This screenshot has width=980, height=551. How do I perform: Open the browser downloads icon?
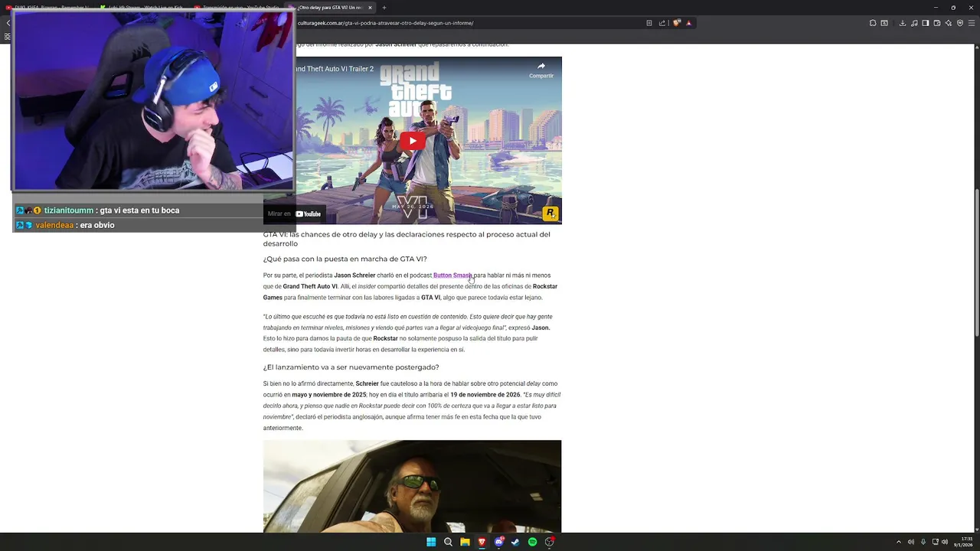(x=903, y=23)
